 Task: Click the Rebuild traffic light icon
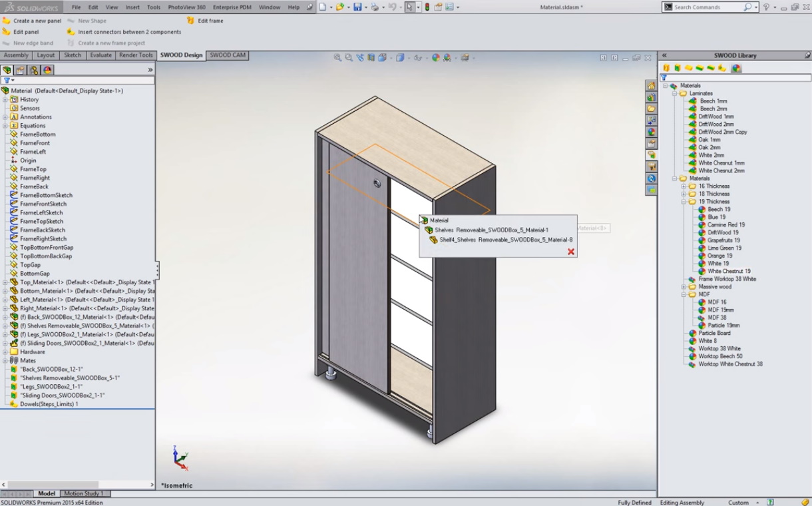(x=427, y=7)
